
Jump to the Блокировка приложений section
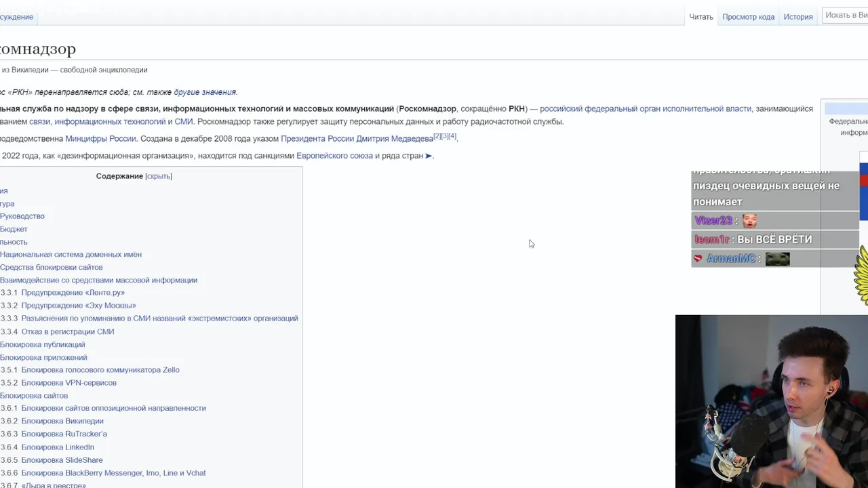click(x=43, y=358)
